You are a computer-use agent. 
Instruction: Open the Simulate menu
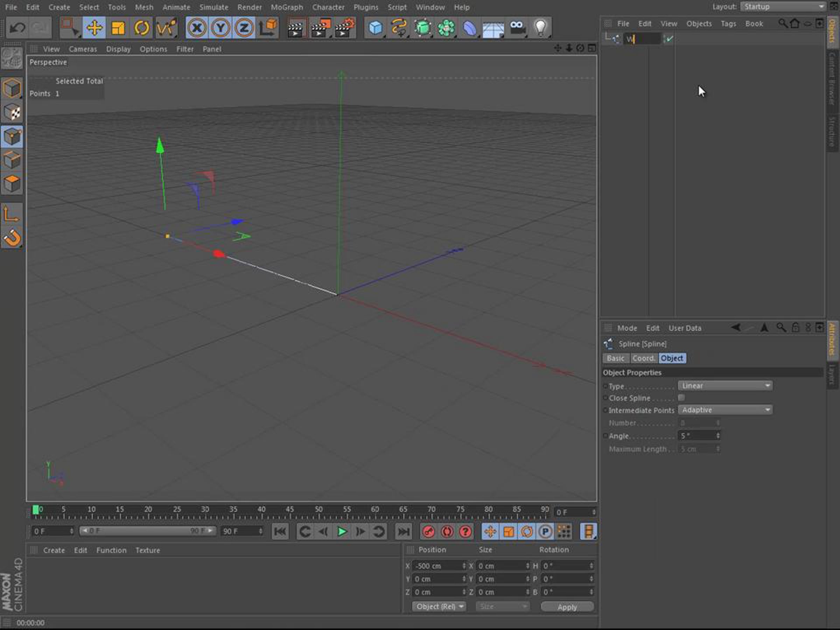point(214,7)
